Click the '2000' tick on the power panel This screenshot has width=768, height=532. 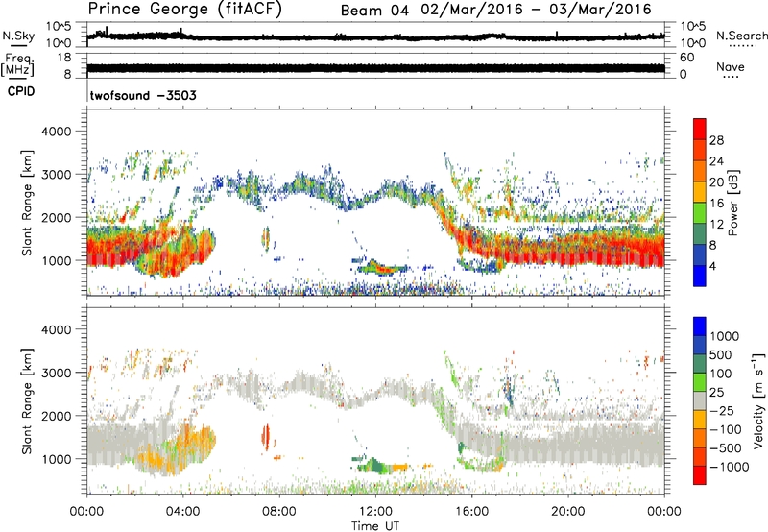pos(56,217)
